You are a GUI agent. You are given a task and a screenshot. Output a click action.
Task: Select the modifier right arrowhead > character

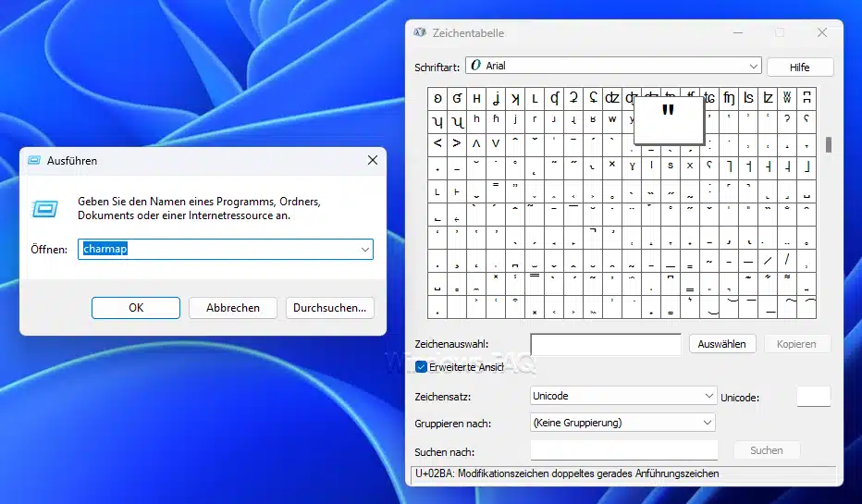click(x=457, y=145)
